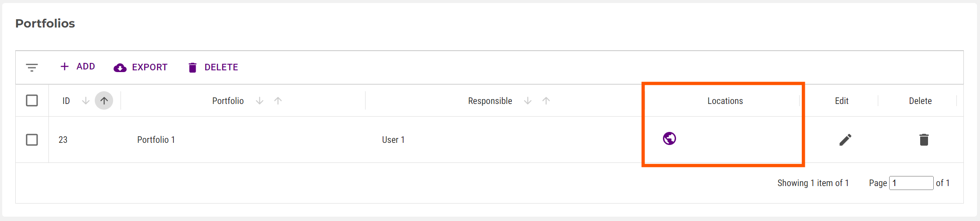980x221 pixels.
Task: Check the select-all header checkbox
Action: pyautogui.click(x=32, y=100)
